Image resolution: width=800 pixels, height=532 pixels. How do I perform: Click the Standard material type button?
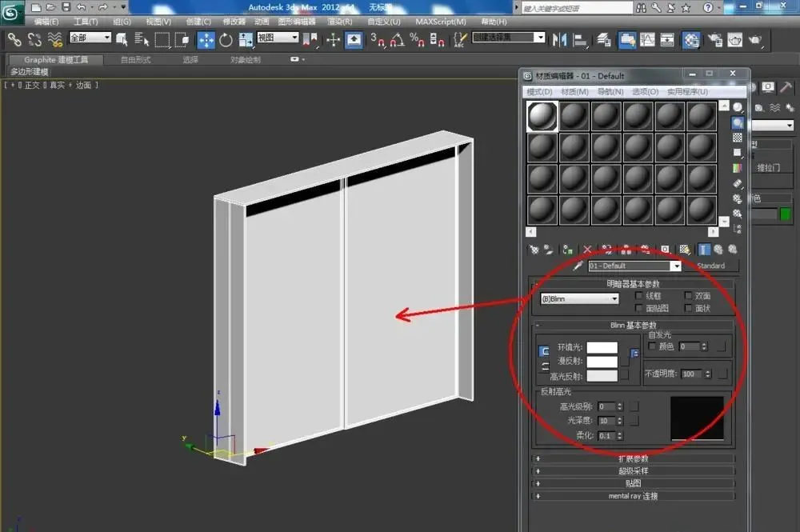coord(710,266)
